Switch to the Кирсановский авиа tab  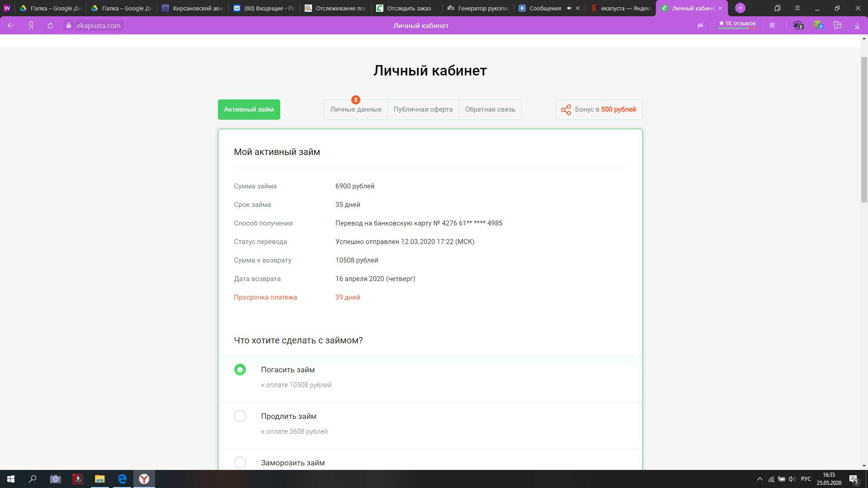[x=193, y=8]
